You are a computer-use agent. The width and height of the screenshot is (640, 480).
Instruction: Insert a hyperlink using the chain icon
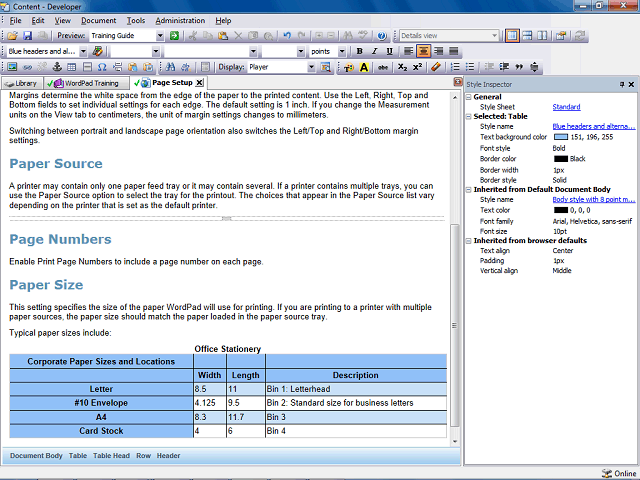point(27,67)
